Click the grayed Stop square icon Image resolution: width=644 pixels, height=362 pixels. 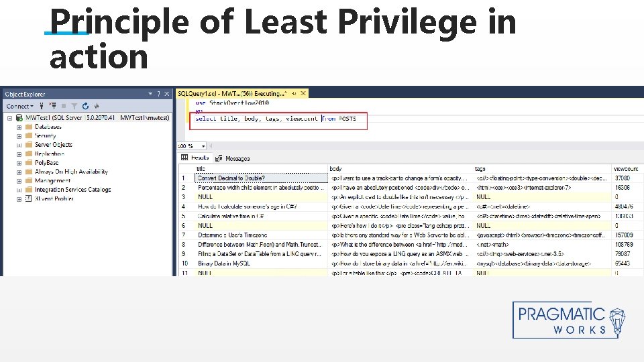(64, 106)
